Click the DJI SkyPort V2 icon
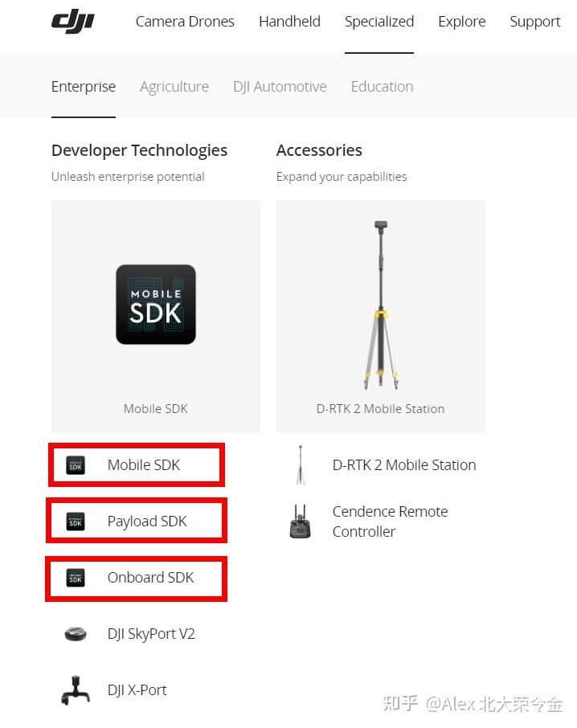 coord(76,634)
